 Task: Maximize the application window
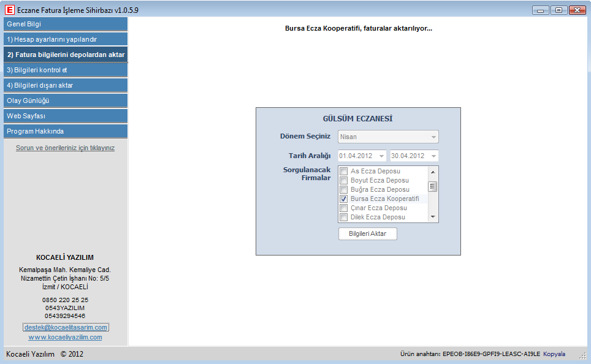(x=559, y=10)
